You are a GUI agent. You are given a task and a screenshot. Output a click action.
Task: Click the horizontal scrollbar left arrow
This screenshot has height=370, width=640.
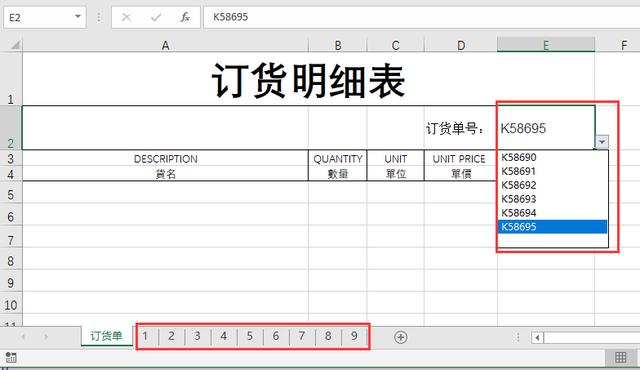pyautogui.click(x=538, y=337)
